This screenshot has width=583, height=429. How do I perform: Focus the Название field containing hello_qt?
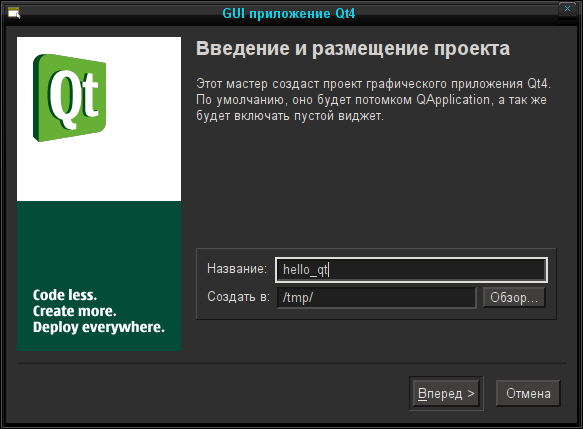pos(411,270)
